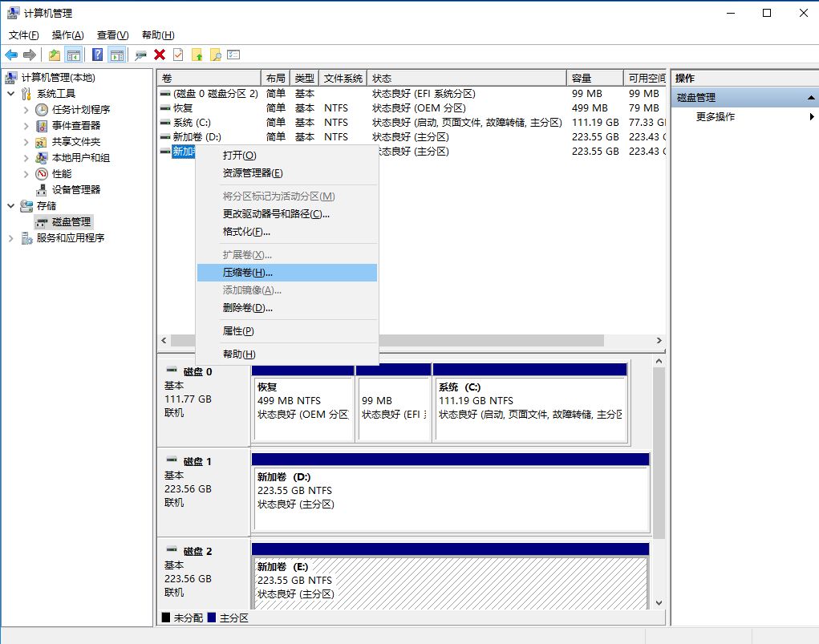
Task: Collapse the 磁盘管理 section in the 操作 pane
Action: click(x=812, y=96)
